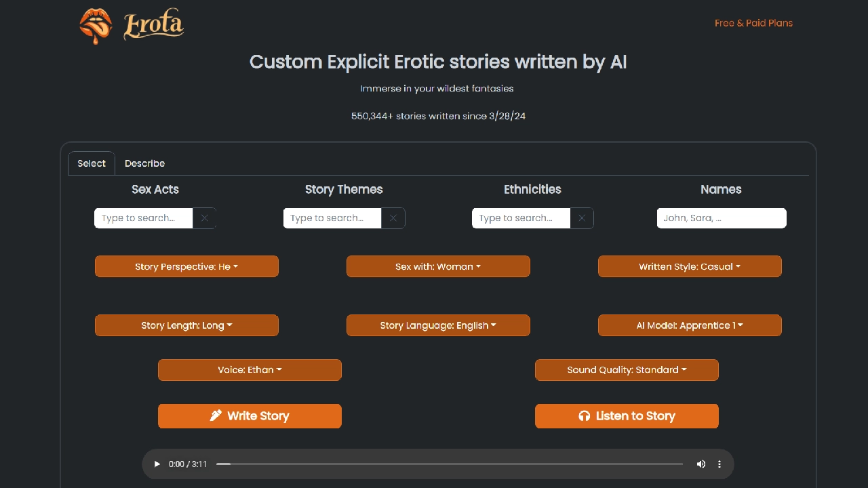868x488 pixels.
Task: Clear the Ethnicities search field
Action: [581, 218]
